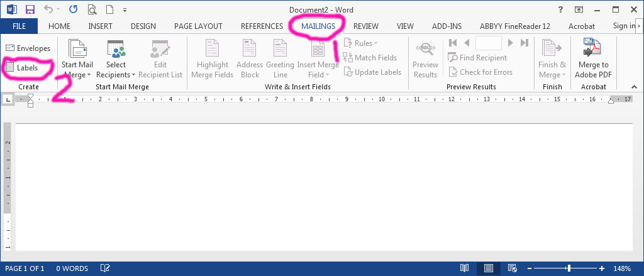Screen dimensions: 644x276
Task: Open the Undo history dropdown arrow
Action: (58, 9)
